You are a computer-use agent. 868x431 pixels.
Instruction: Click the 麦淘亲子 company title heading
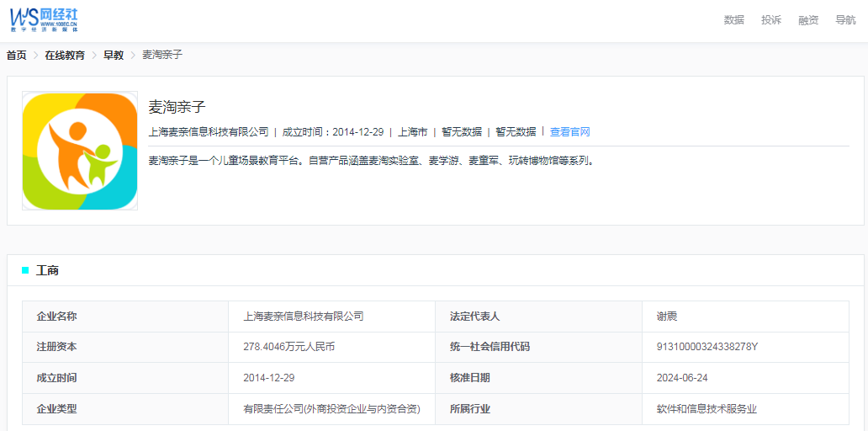pos(177,107)
